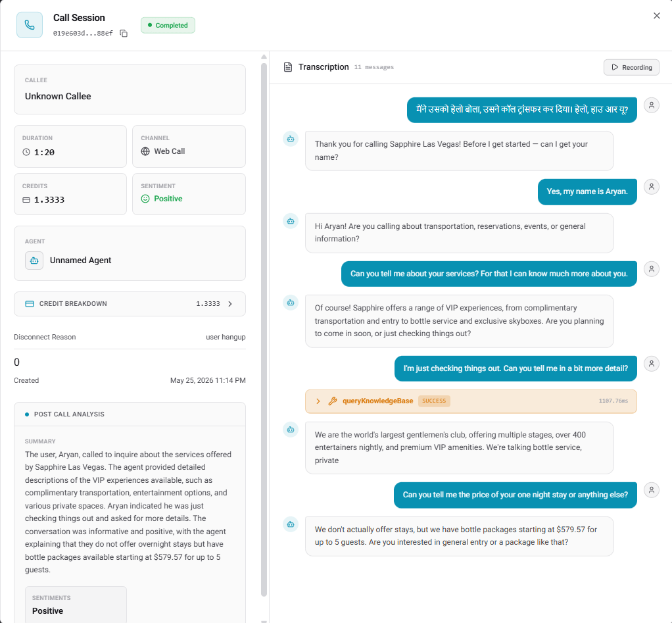
Task: Click user avatar beside the Hindi message
Action: (652, 105)
